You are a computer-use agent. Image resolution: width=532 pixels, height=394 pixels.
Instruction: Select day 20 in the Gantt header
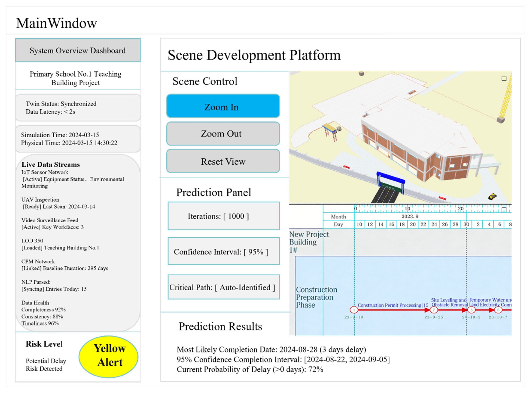pos(413,224)
